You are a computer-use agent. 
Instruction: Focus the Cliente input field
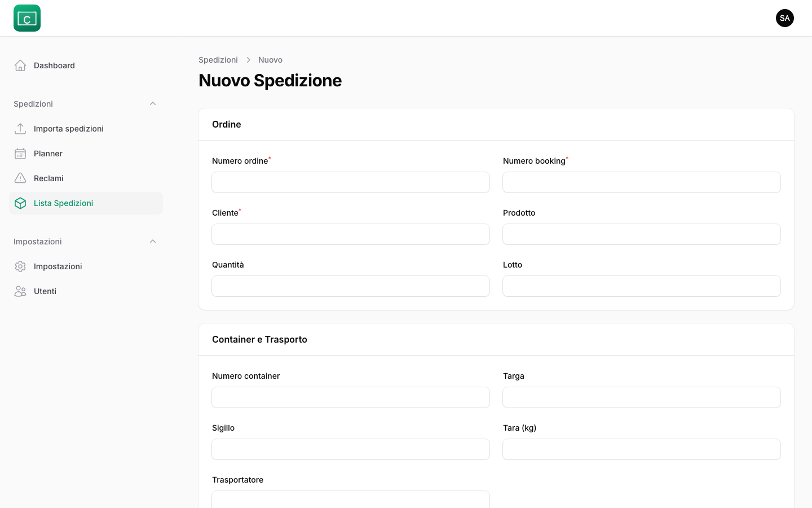pos(351,234)
